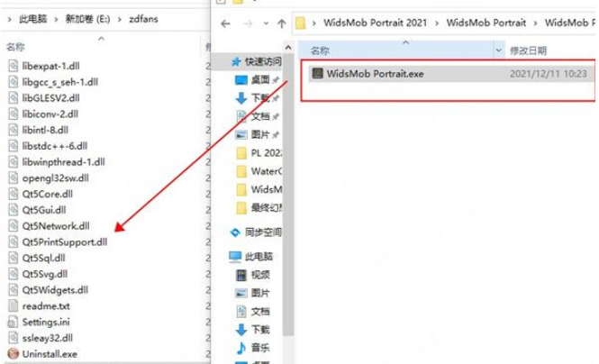Click WidsMob Portrait 2021 breadcrumb
The image size is (599, 364).
(x=375, y=23)
